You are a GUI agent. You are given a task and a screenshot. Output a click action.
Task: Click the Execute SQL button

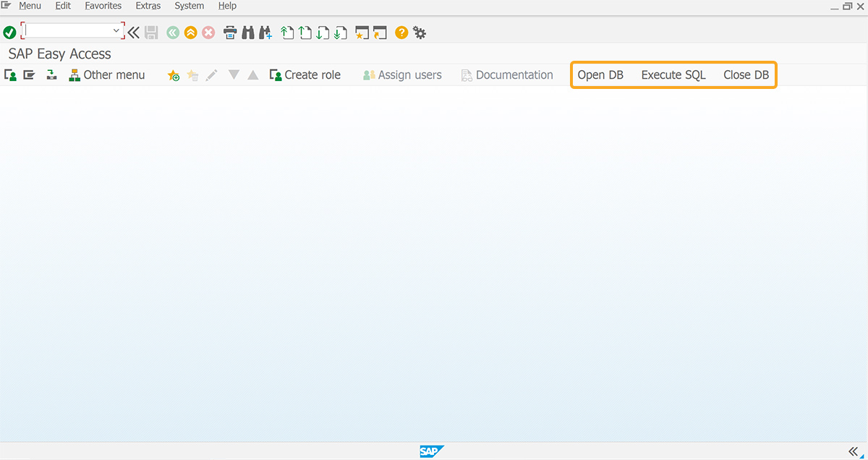point(673,75)
